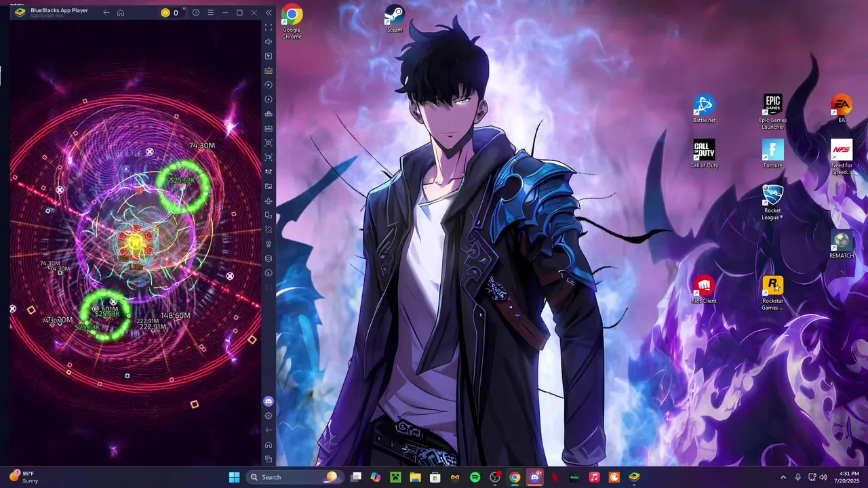
Task: Open the Windows Start menu
Action: tap(234, 477)
